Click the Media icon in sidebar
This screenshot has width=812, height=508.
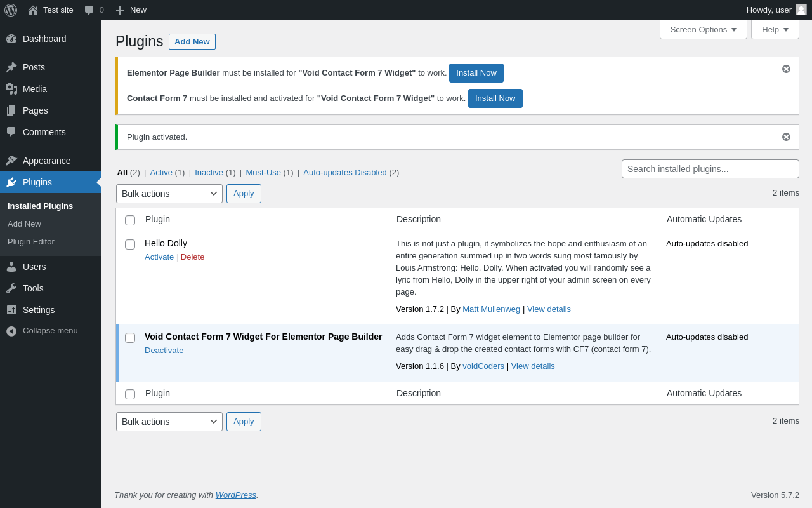(x=11, y=89)
